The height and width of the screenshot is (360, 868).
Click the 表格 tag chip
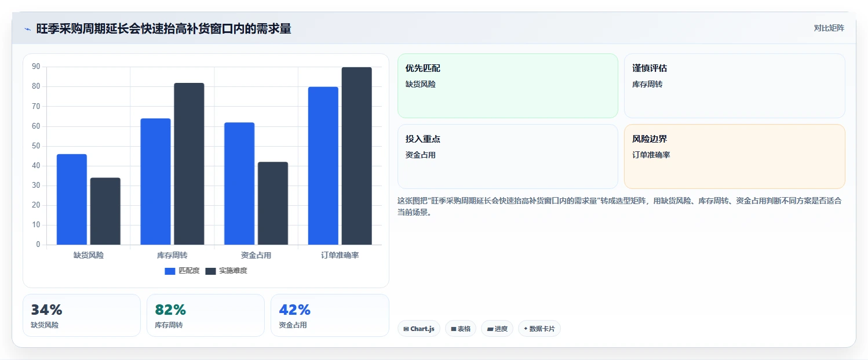tap(461, 329)
